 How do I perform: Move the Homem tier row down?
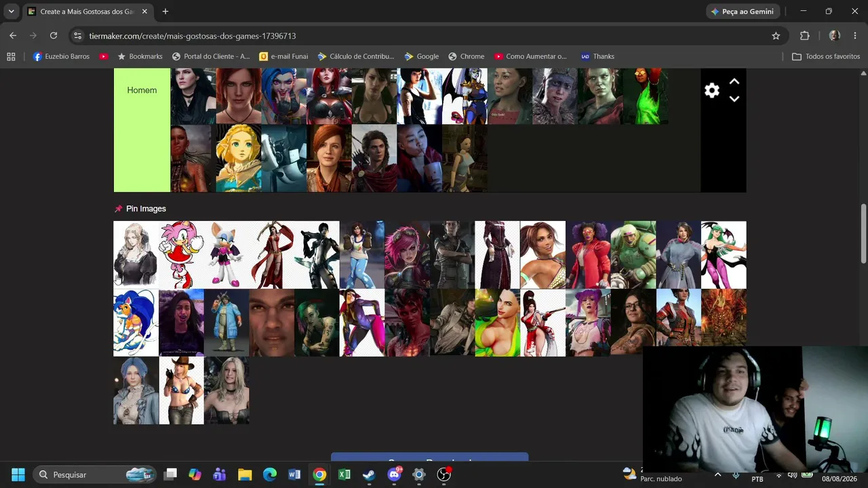pyautogui.click(x=734, y=99)
